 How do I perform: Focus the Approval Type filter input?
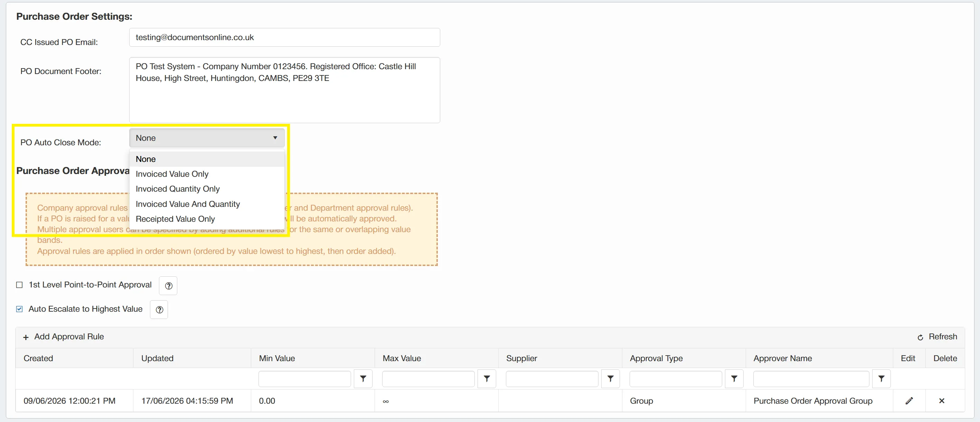(676, 379)
